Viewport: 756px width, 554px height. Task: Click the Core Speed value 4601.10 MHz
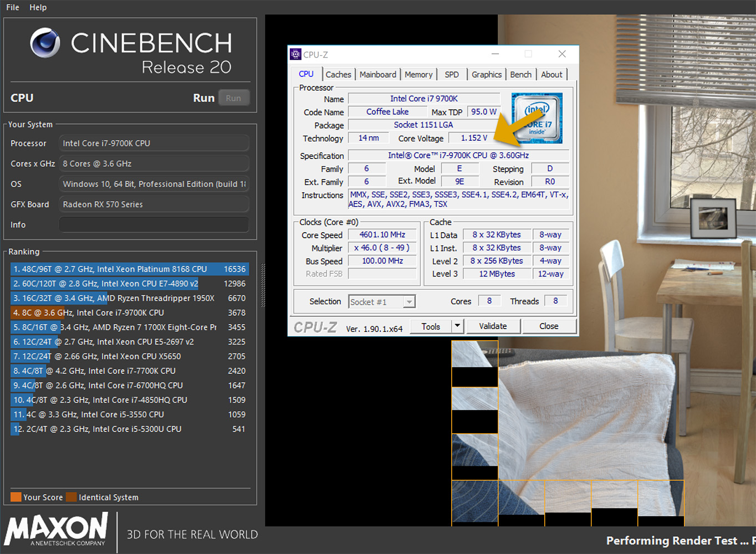point(382,235)
